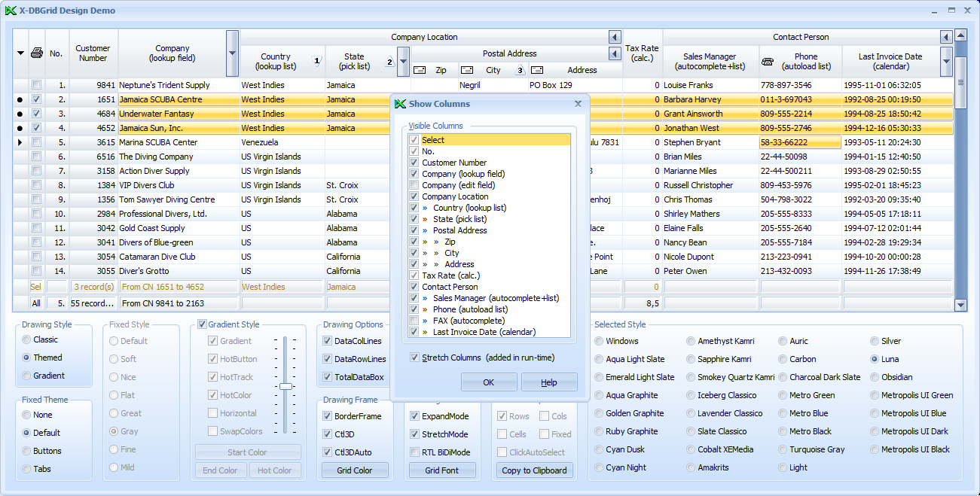Toggle the Stretch Columns checkbox
980x496 pixels.
(414, 358)
